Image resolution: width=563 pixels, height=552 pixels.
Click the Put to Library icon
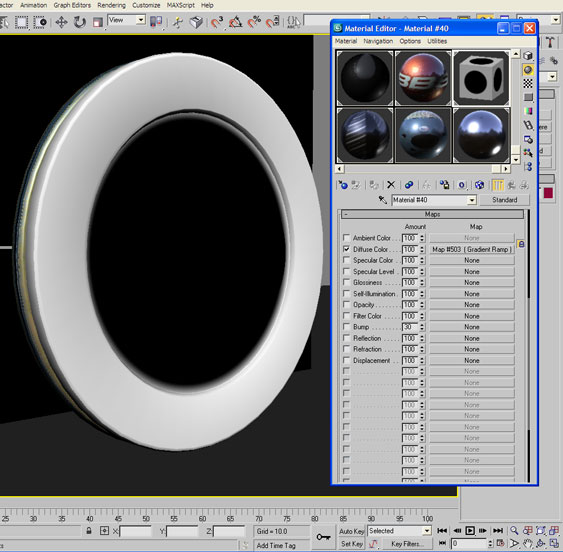tap(445, 185)
